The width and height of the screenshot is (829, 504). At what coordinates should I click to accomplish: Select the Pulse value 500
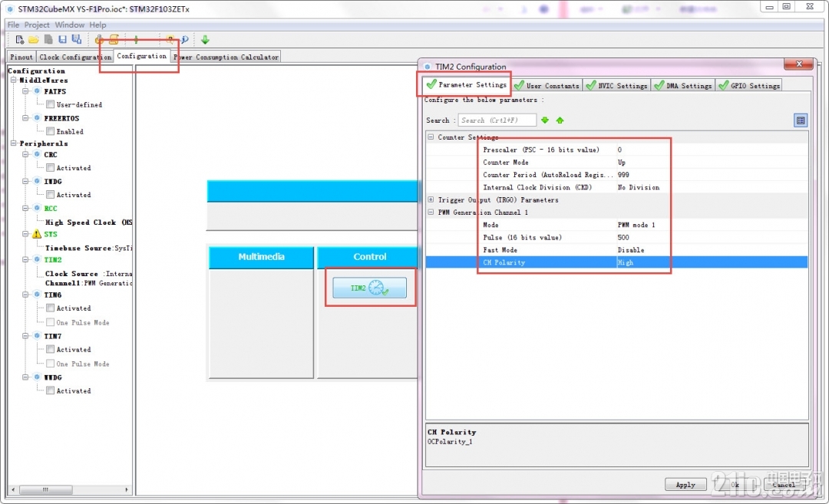[x=623, y=237]
